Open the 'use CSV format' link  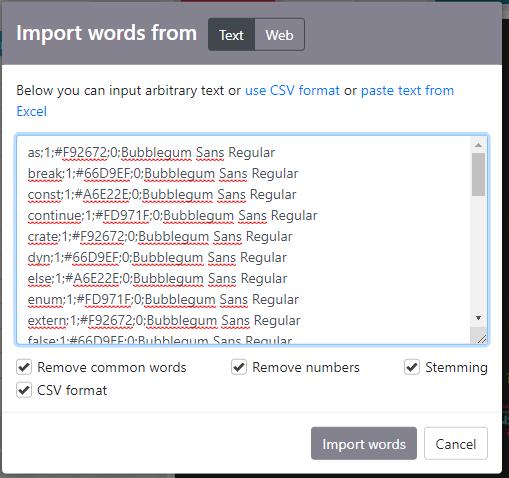click(292, 90)
